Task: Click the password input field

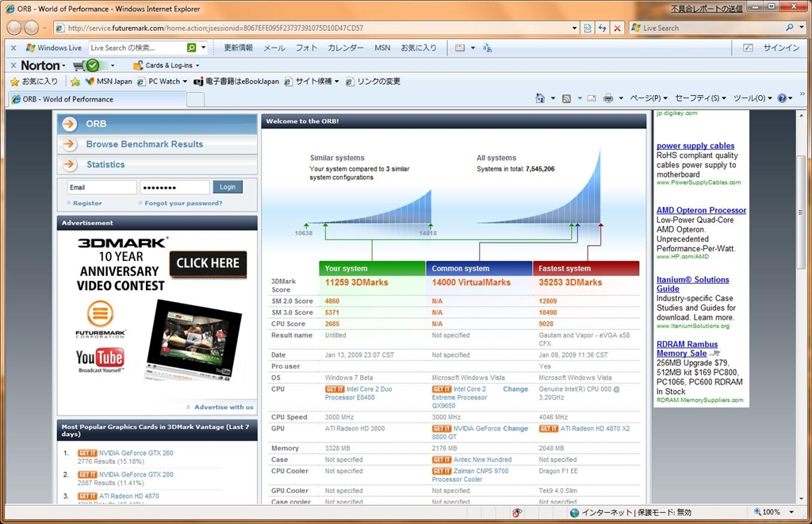Action: (174, 187)
